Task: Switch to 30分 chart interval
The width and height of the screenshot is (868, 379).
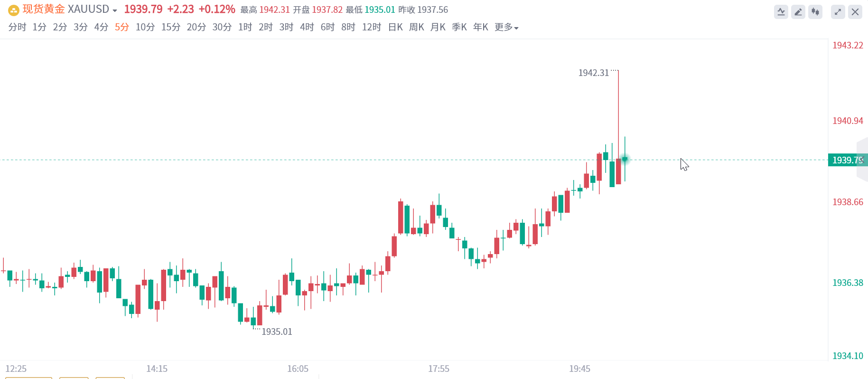Action: click(x=222, y=27)
